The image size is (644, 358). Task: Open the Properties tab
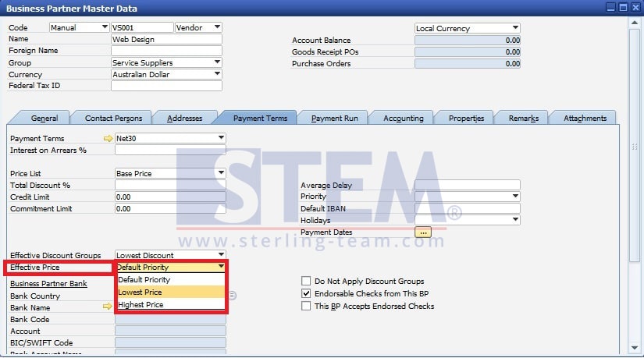466,119
